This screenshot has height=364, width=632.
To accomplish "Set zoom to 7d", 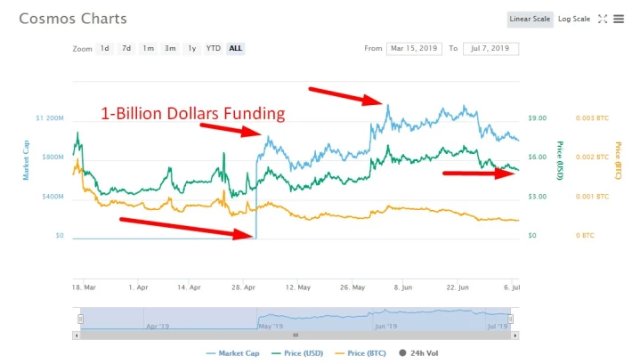I will [126, 48].
